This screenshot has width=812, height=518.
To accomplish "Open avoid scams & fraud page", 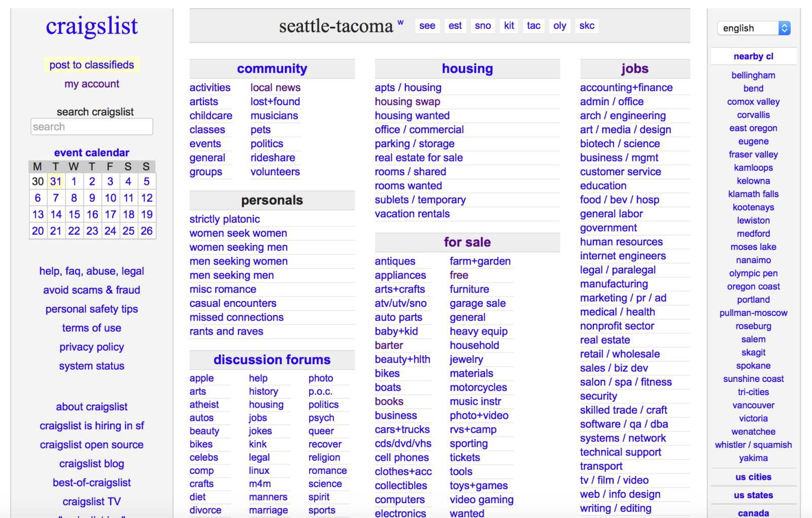I will (x=92, y=290).
